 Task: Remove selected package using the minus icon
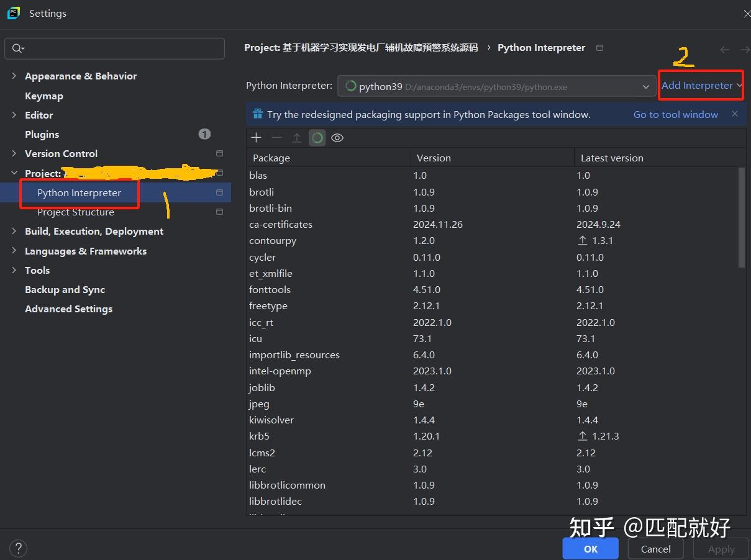pyautogui.click(x=276, y=137)
